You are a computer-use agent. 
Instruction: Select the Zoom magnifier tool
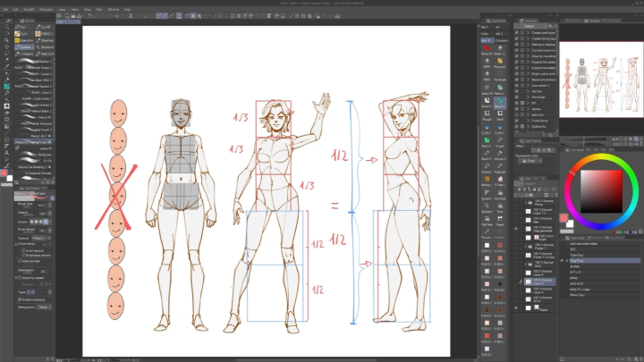point(6,27)
